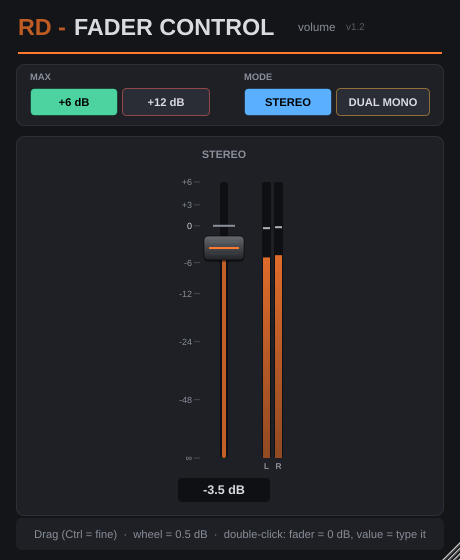The height and width of the screenshot is (560, 460).
Task: Click the infinity symbol scale label
Action: pos(189,458)
